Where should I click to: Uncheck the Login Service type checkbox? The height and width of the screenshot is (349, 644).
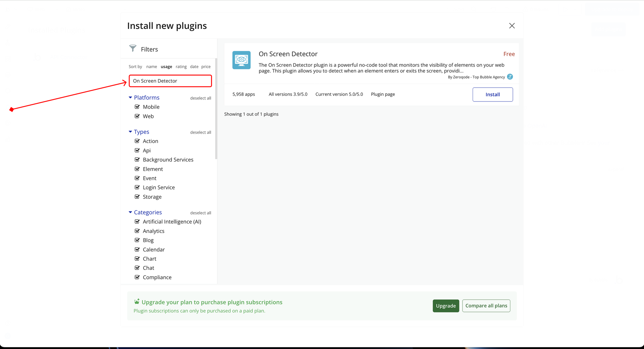point(137,187)
